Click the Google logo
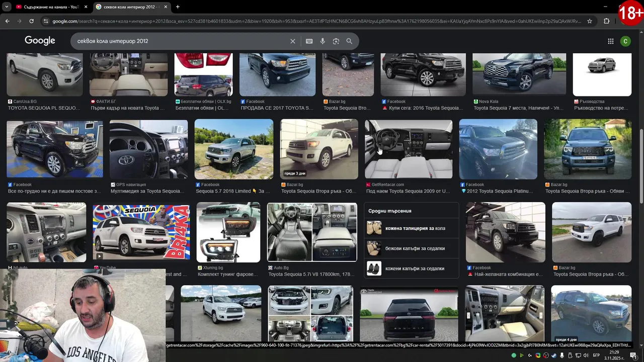The width and height of the screenshot is (644, 362). coord(40,41)
